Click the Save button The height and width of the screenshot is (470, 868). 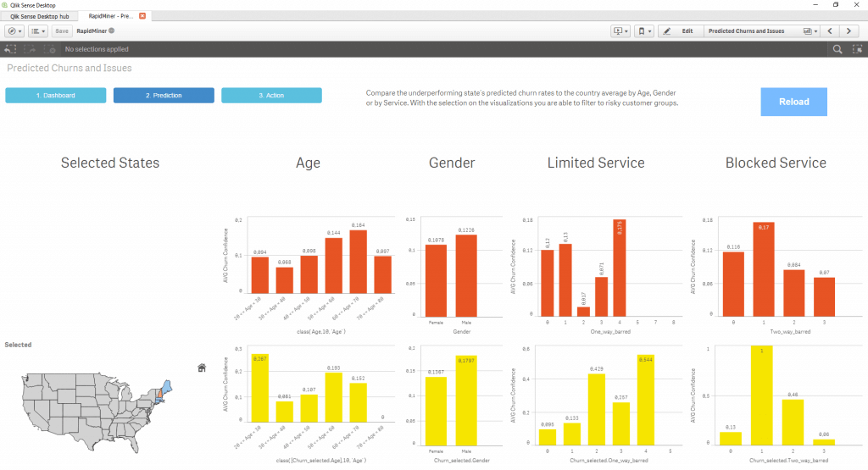tap(62, 31)
